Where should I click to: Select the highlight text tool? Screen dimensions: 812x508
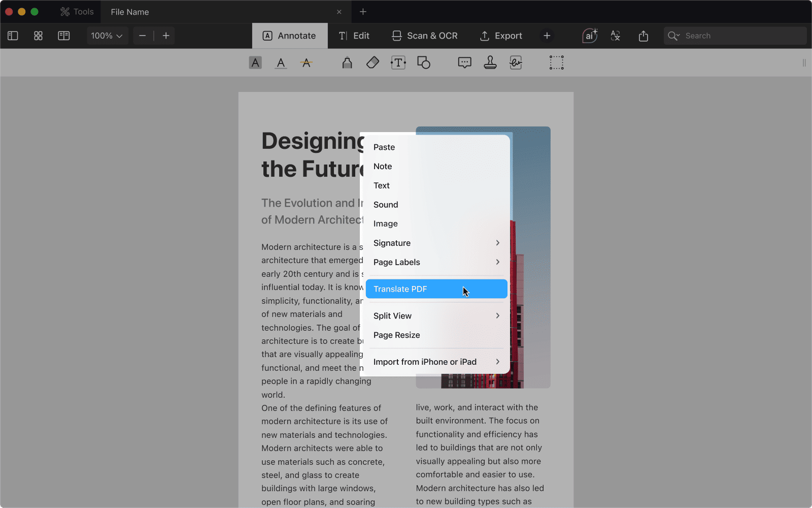tap(255, 63)
